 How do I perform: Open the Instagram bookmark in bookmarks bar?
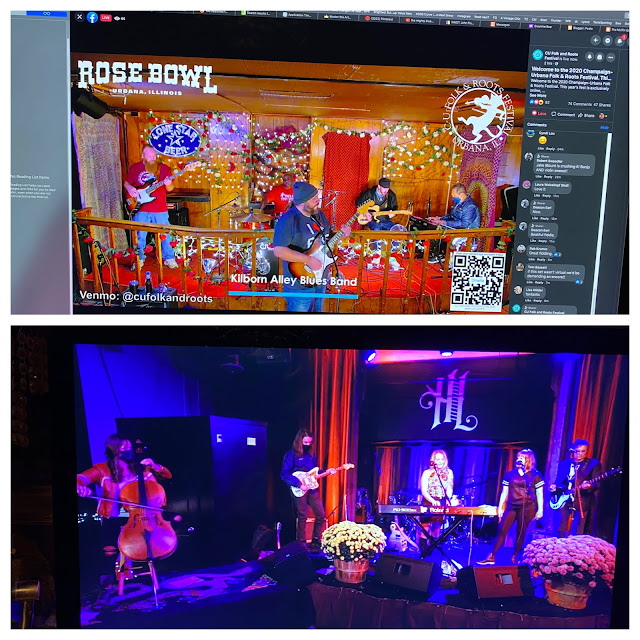coord(464,17)
